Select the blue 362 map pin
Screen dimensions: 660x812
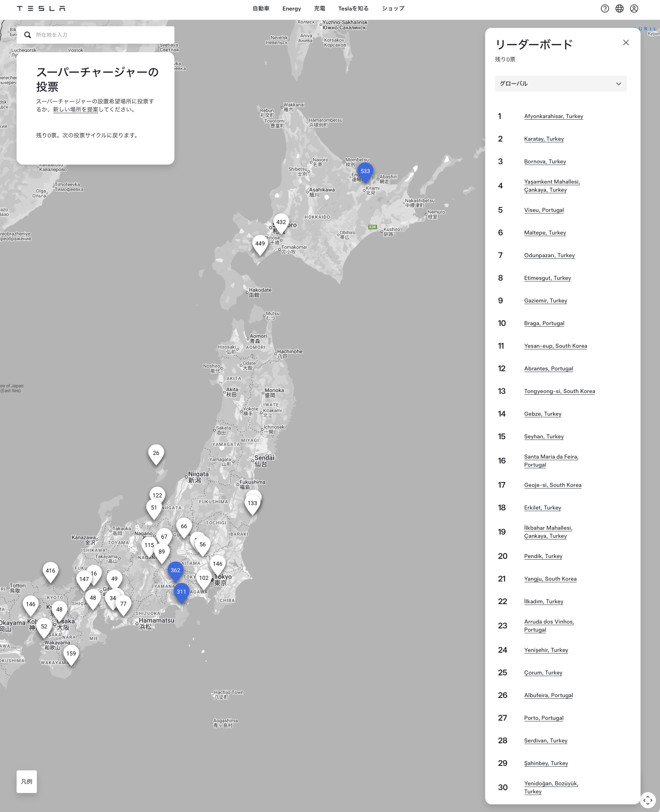175,571
